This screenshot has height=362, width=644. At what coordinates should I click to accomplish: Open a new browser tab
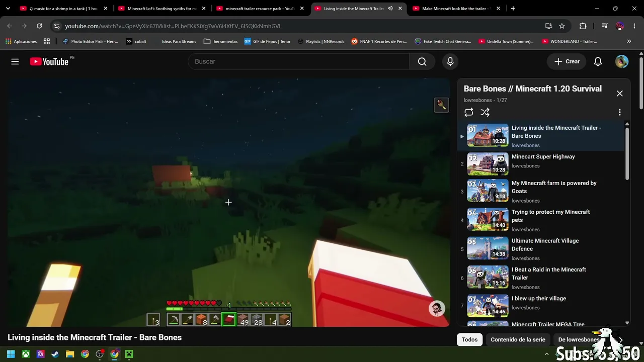[x=513, y=9]
